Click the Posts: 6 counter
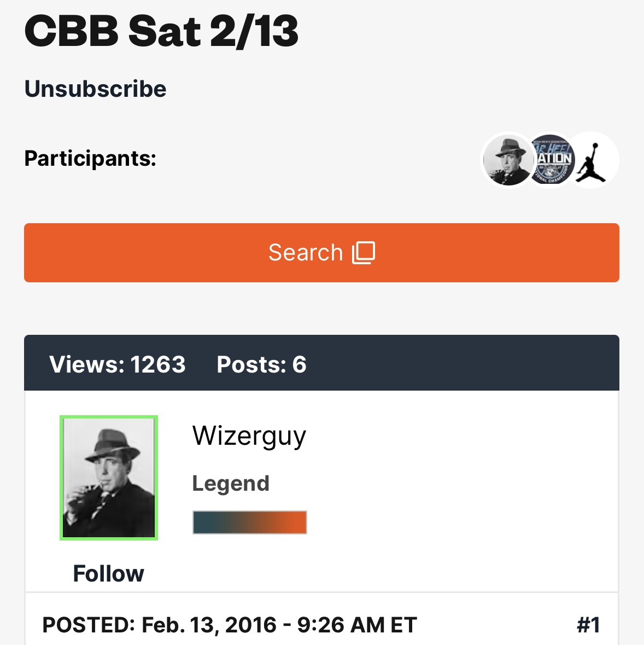This screenshot has width=644, height=645. click(261, 364)
